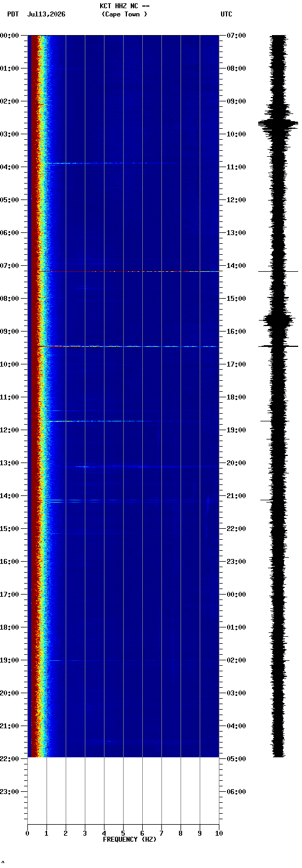This screenshot has width=302, height=868.
Task: Click the UTC time label "19:00"
Action: [x=236, y=430]
